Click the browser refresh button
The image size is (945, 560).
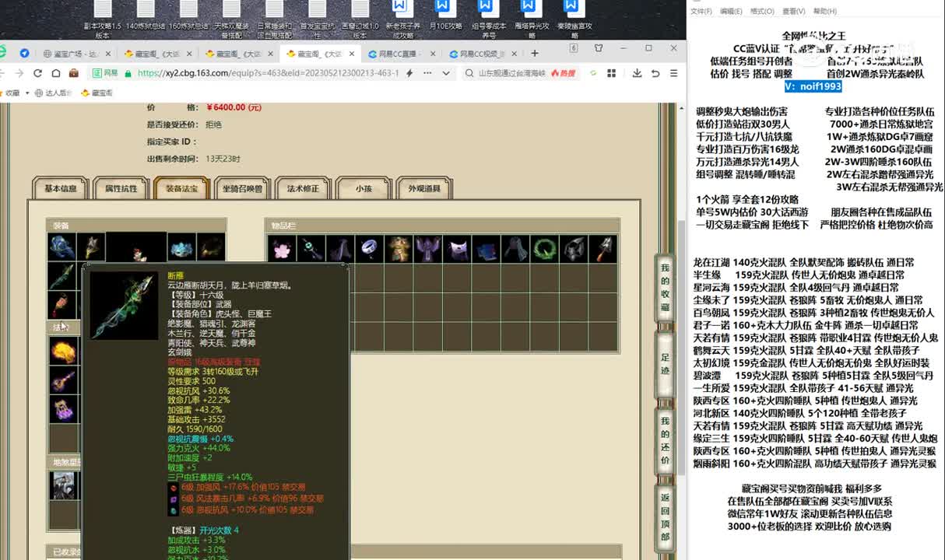(37, 73)
